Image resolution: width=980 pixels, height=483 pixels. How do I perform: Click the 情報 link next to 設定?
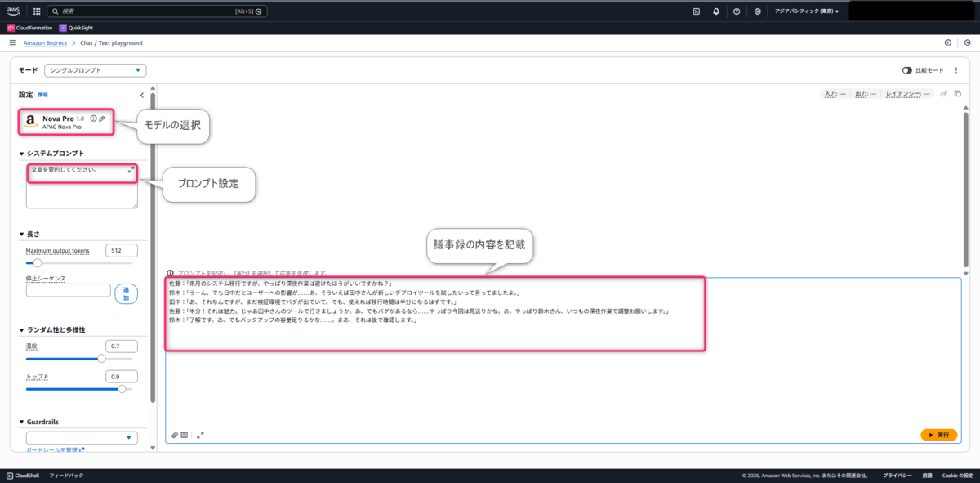coord(43,95)
